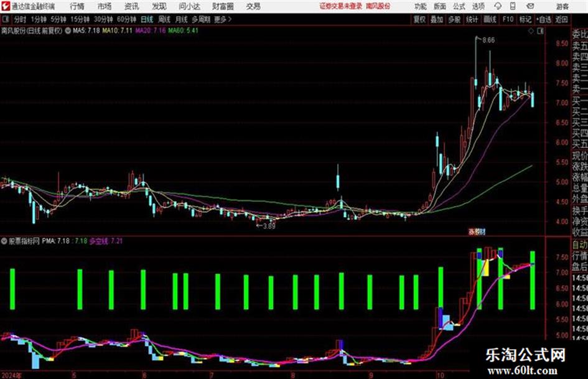Click the 8.66 high price marker
This screenshot has width=588, height=379.
pos(488,40)
